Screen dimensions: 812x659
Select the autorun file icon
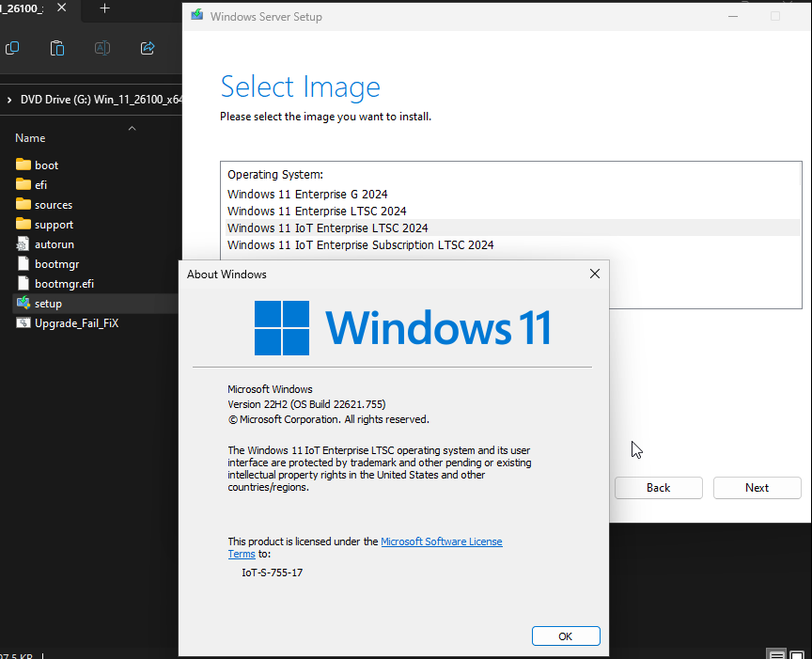click(23, 244)
